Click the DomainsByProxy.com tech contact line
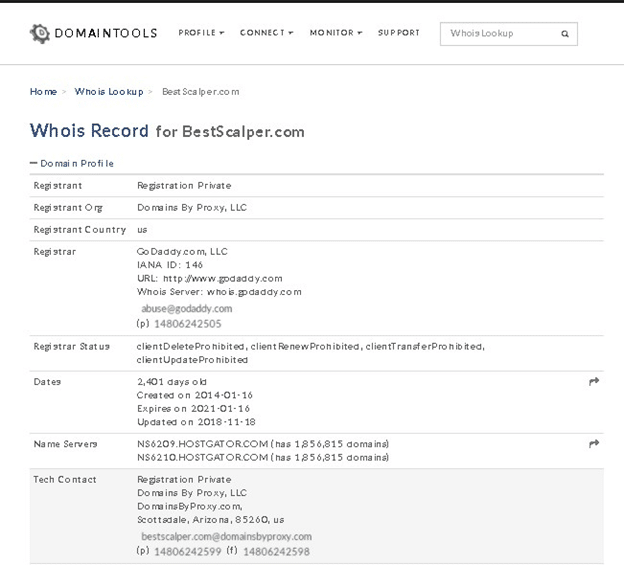This screenshot has height=565, width=624. click(x=189, y=507)
